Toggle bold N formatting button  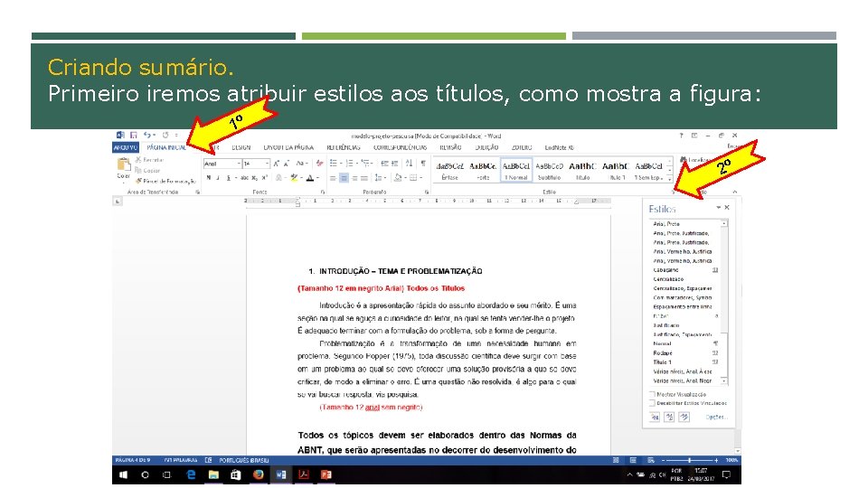point(209,178)
